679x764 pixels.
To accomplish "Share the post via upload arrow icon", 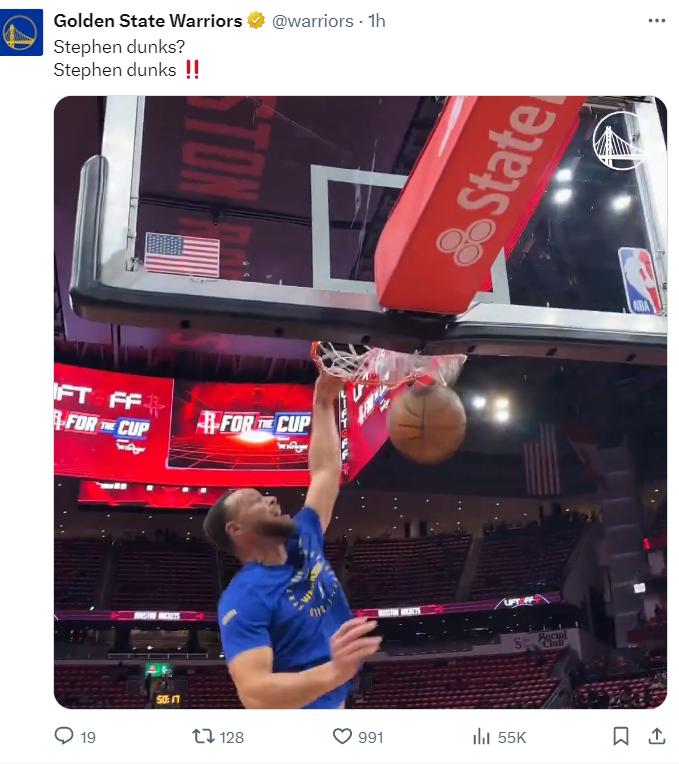I will point(657,736).
